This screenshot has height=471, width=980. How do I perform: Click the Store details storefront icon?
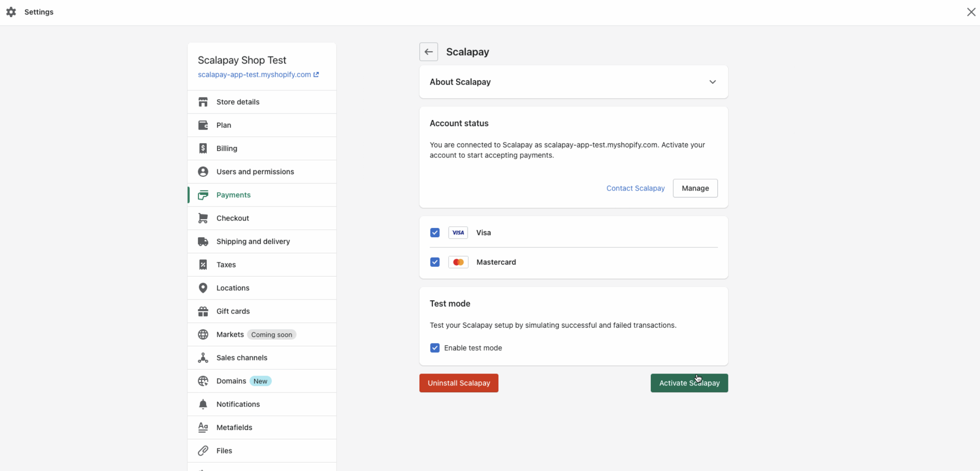[203, 102]
